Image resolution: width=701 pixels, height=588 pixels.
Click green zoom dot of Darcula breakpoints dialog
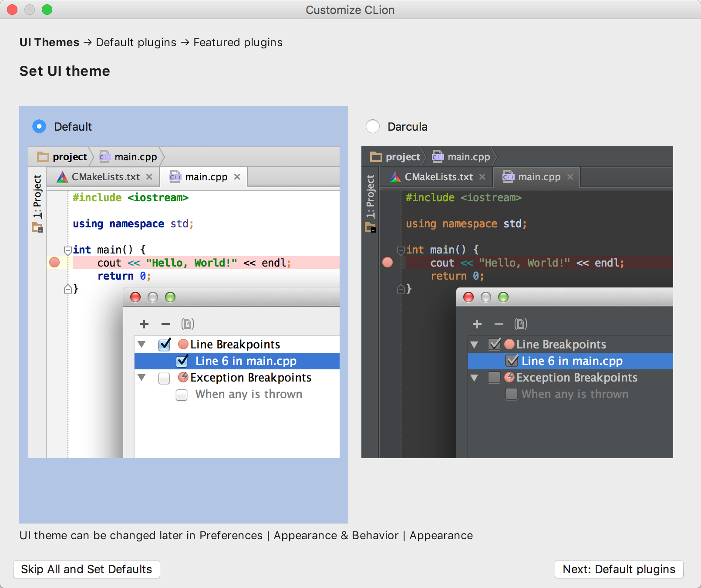503,297
